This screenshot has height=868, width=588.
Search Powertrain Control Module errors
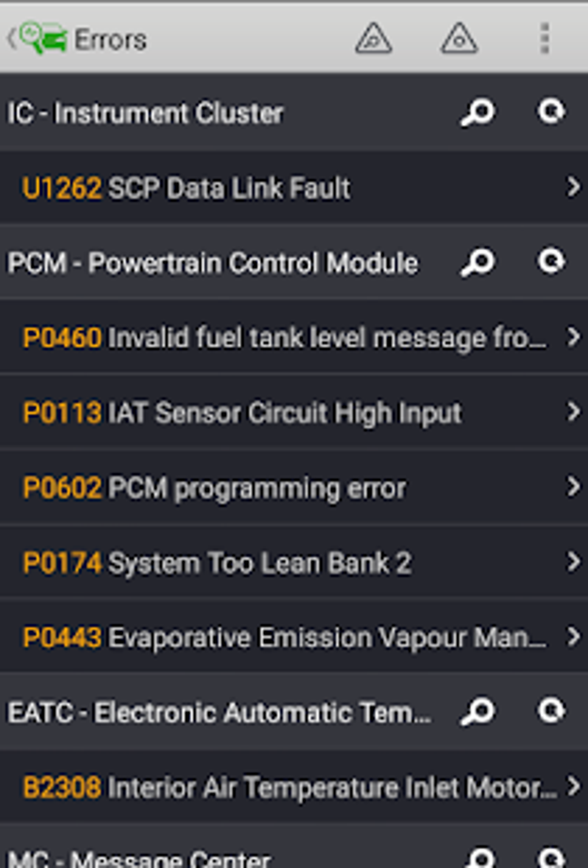coord(478,263)
